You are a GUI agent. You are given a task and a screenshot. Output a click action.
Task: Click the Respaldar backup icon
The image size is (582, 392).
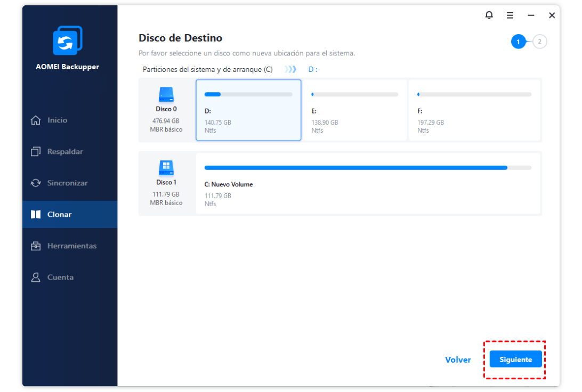tap(36, 151)
